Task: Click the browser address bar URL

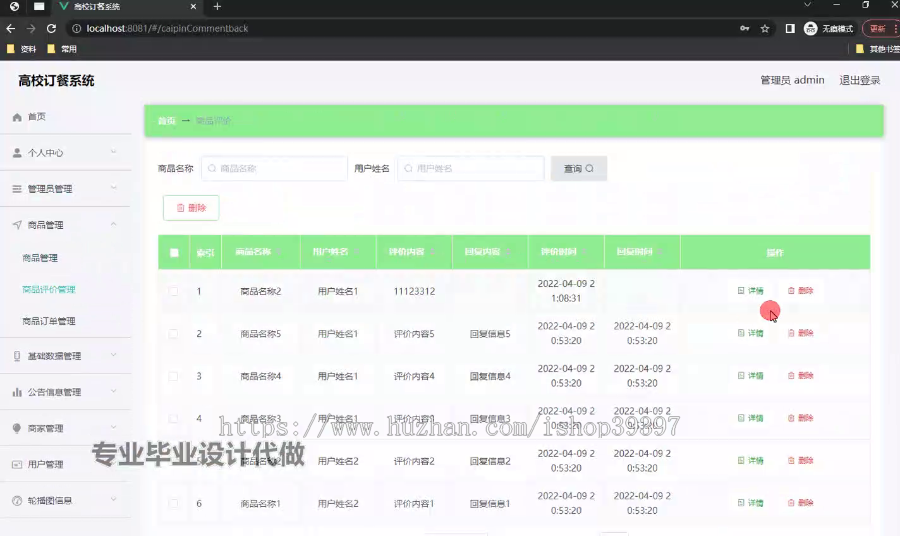Action: tap(167, 28)
